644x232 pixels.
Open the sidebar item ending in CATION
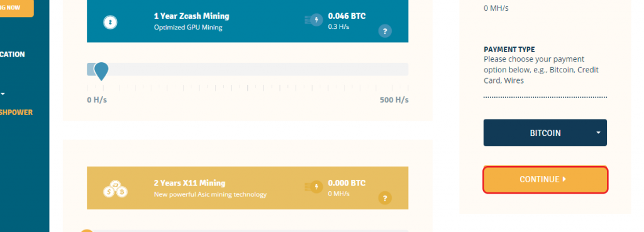pos(13,54)
